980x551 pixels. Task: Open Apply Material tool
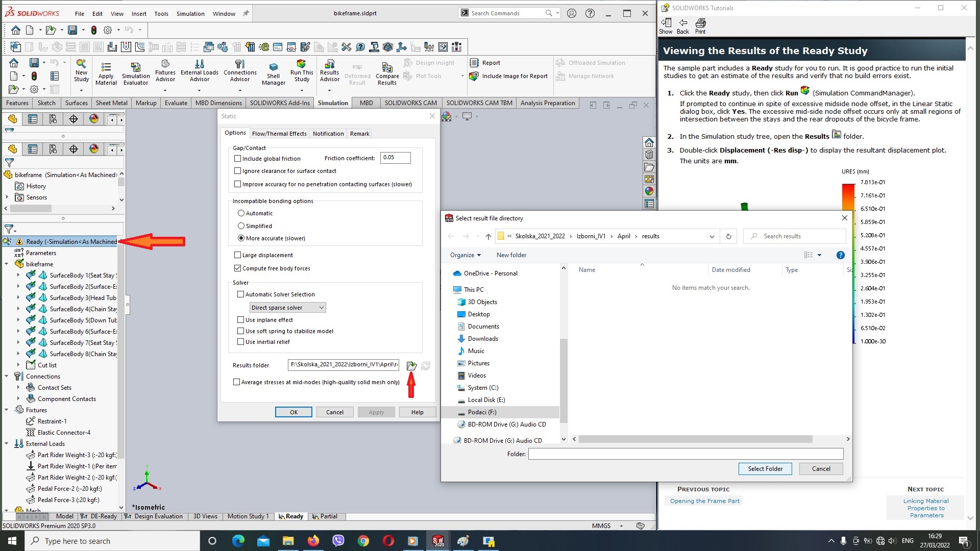106,74
